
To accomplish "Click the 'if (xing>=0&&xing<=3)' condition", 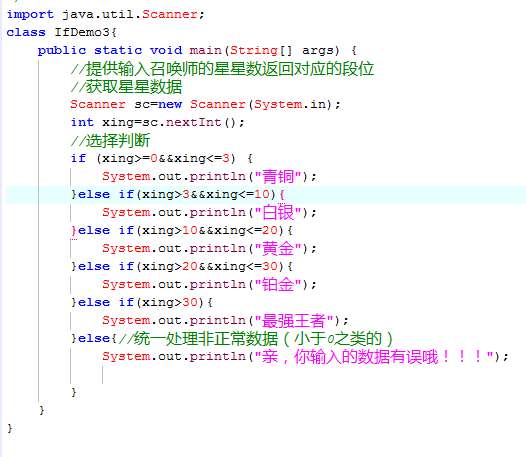I will [x=161, y=158].
